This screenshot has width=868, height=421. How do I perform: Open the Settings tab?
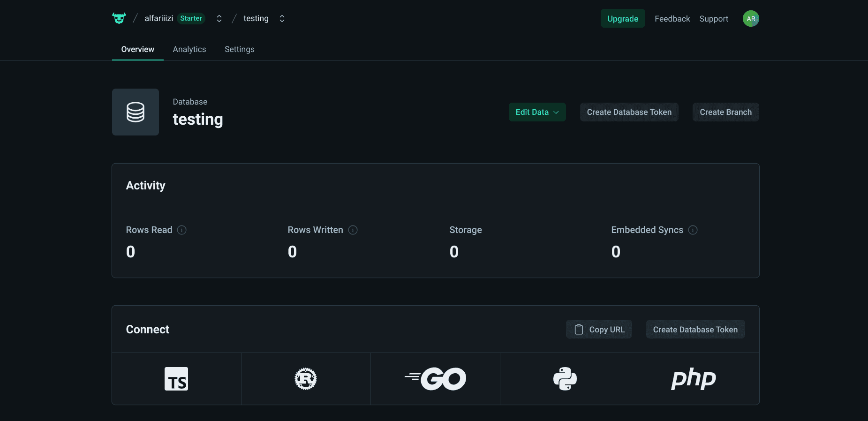[240, 49]
